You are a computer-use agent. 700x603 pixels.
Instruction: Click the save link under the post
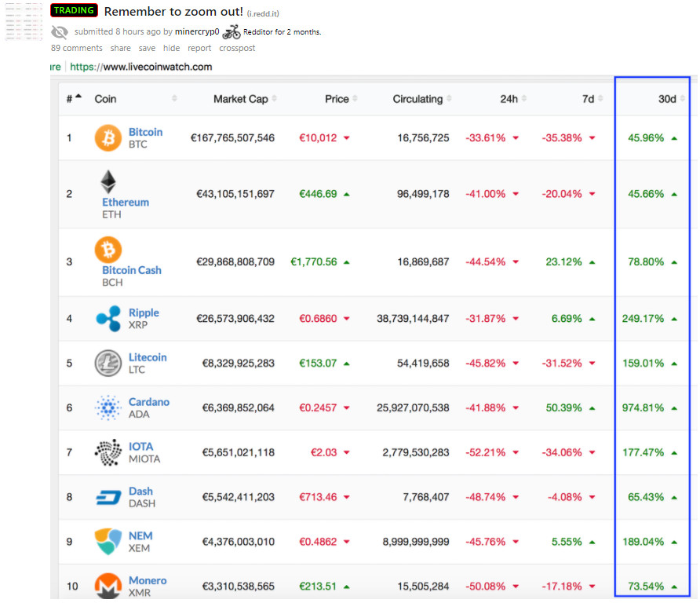pos(147,48)
